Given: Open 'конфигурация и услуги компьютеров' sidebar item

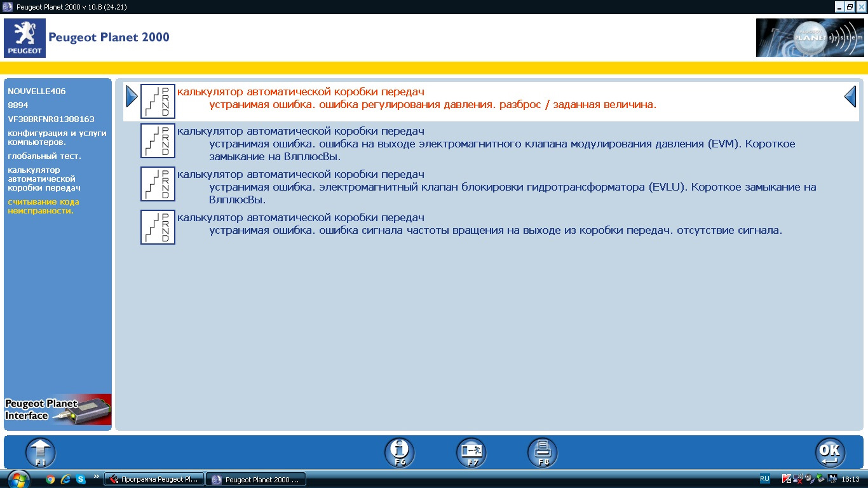Looking at the screenshot, I should (x=57, y=137).
